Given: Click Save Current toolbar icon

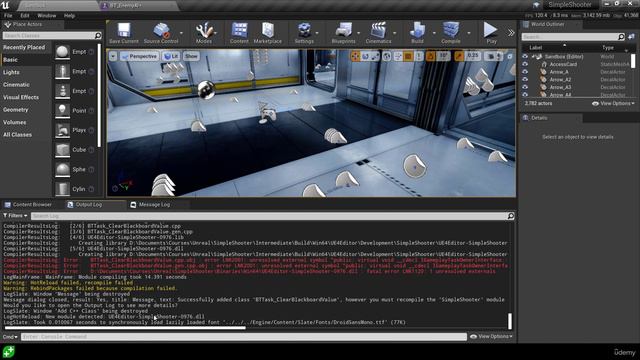Looking at the screenshot, I should (x=124, y=30).
